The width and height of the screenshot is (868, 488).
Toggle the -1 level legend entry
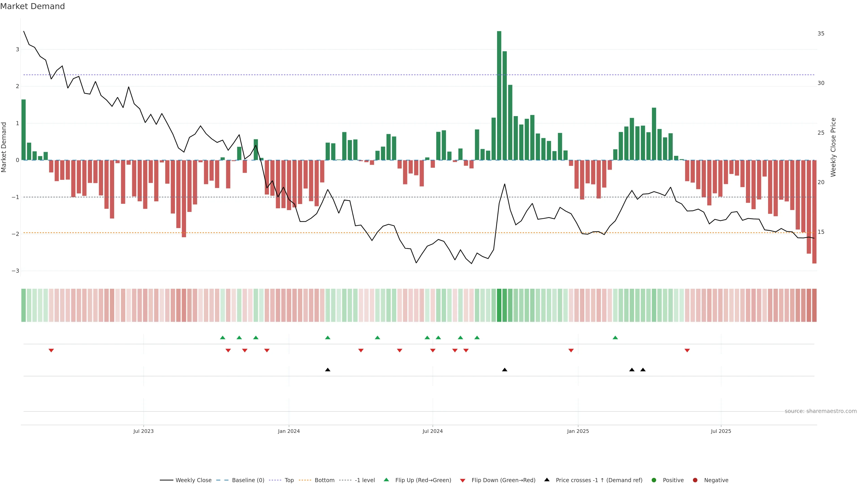[x=365, y=480]
